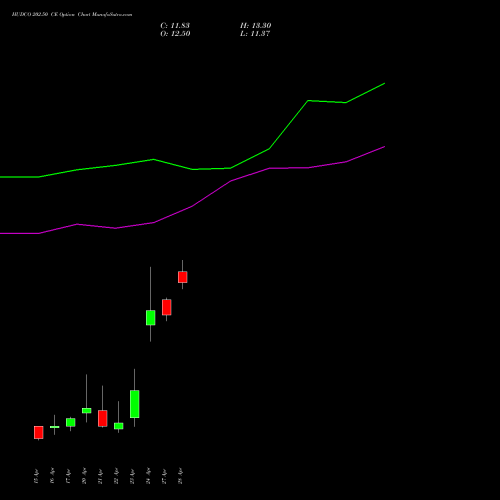Select the 23 Apr date label
The height and width of the screenshot is (500, 500).
click(132, 476)
